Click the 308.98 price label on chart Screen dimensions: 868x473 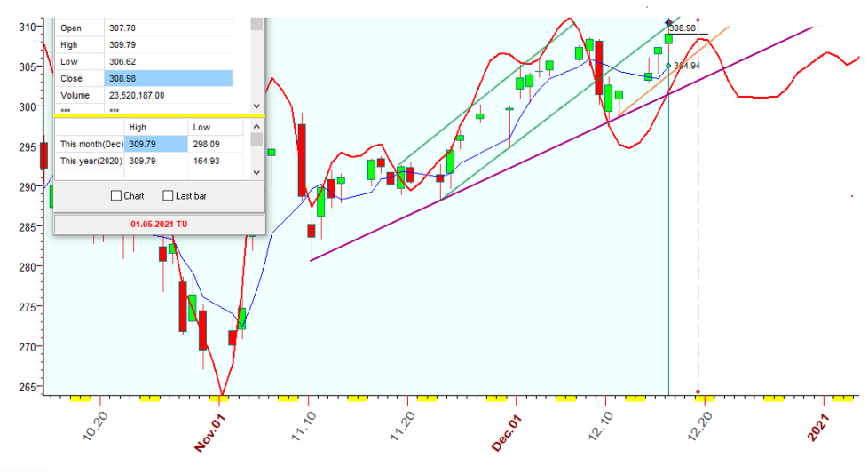point(683,28)
